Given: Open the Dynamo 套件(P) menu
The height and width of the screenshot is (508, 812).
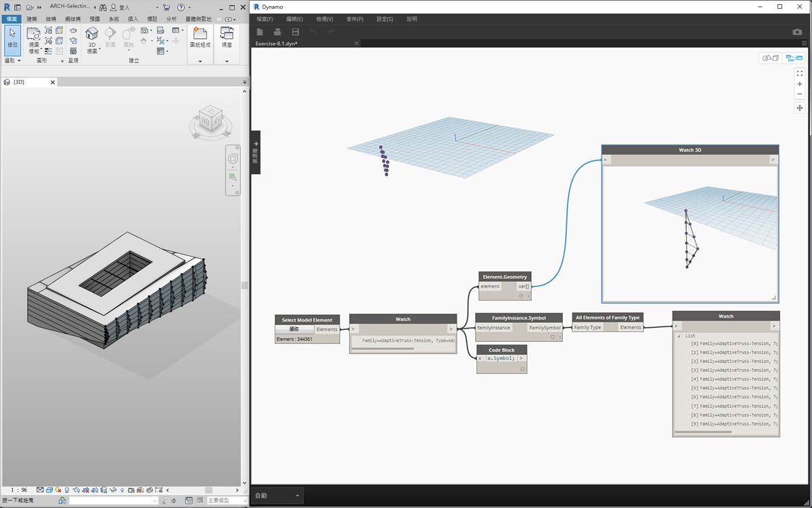Looking at the screenshot, I should (x=354, y=19).
